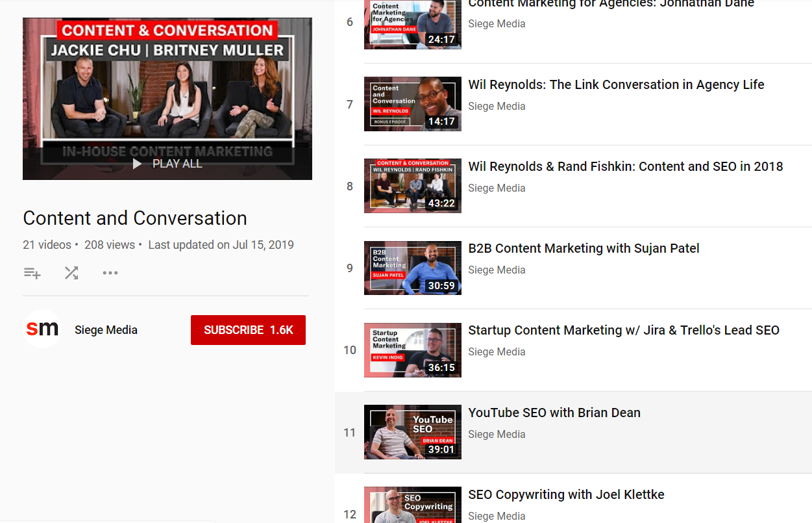This screenshot has height=523, width=812.
Task: Click Siege Media under Startup Content Marketing video
Action: click(x=497, y=351)
